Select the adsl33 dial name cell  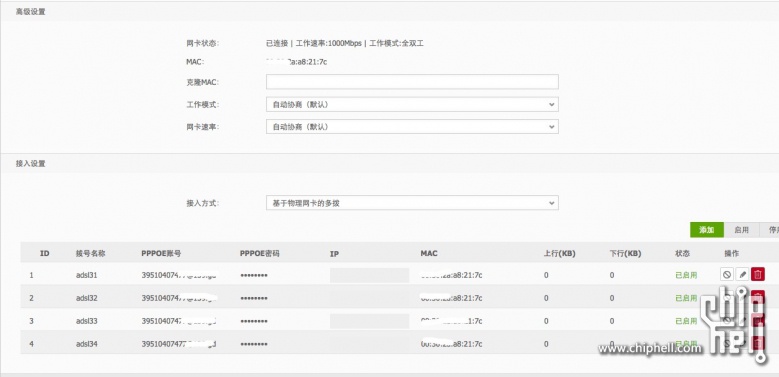pyautogui.click(x=86, y=321)
